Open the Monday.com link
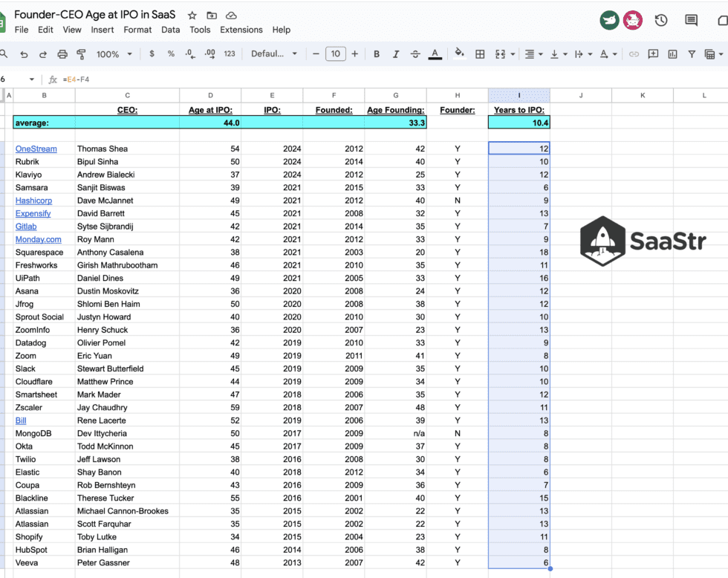This screenshot has height=578, width=728. [38, 239]
